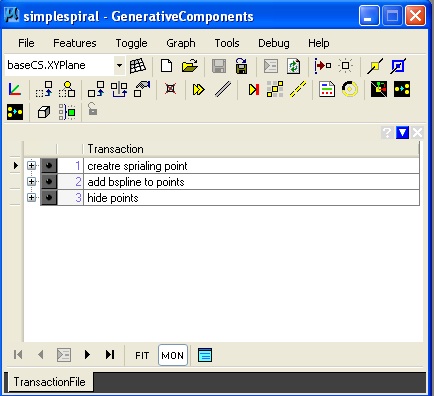Click the floppy disk with arrow save-as icon

(x=241, y=66)
